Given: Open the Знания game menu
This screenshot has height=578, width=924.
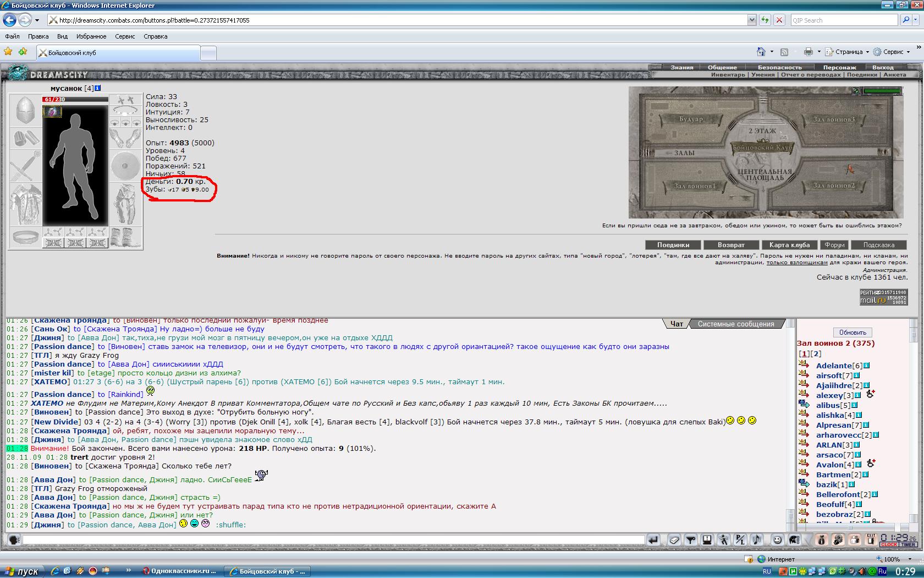Looking at the screenshot, I should coord(682,67).
